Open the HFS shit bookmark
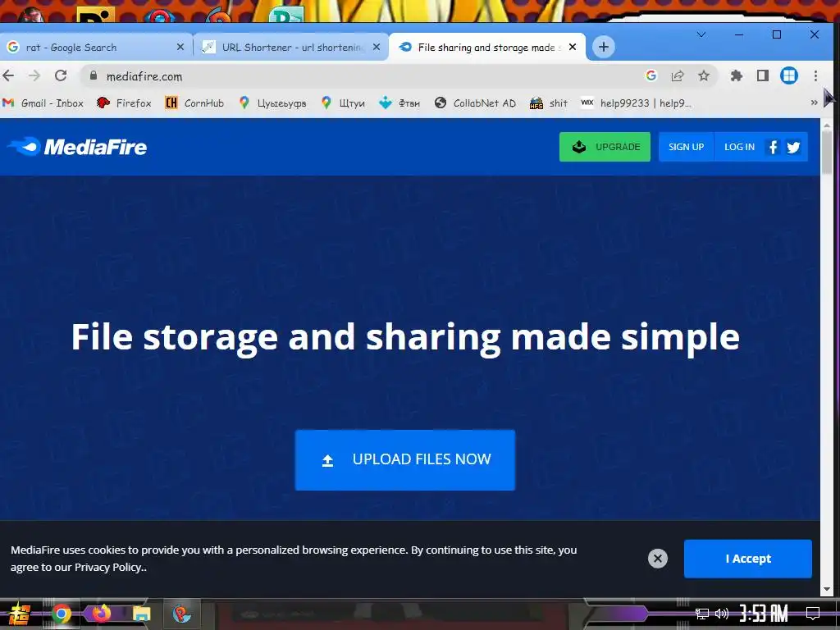Viewport: 840px width, 630px height. (549, 103)
